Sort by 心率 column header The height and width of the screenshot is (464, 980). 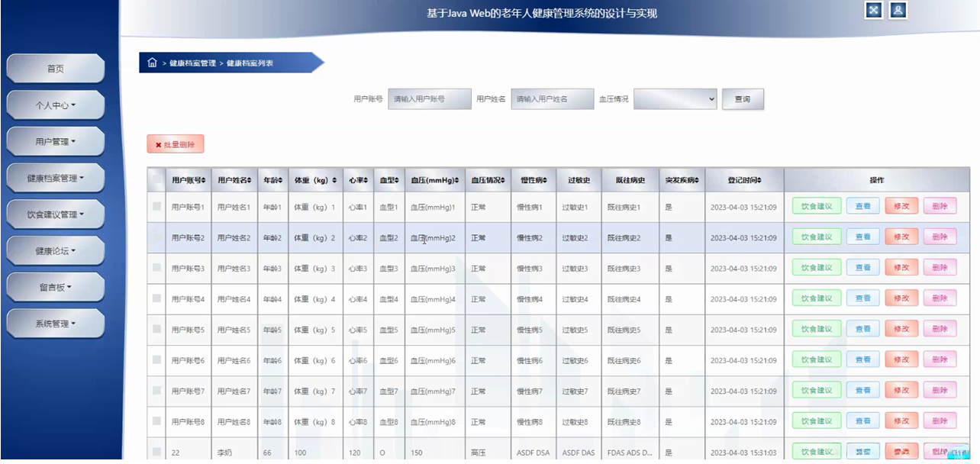[358, 180]
